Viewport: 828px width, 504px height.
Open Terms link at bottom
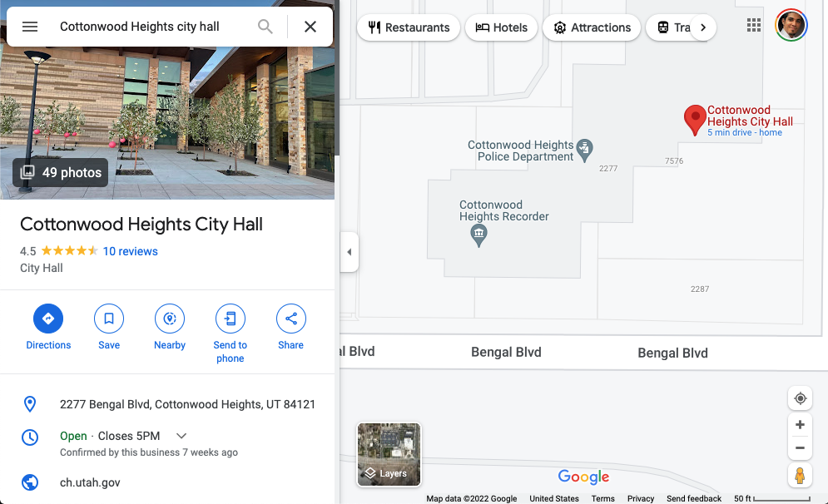[x=602, y=498]
